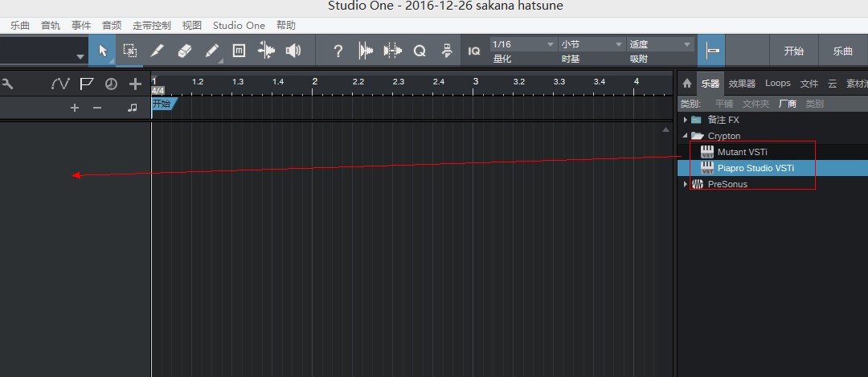Expand the PreSonus folder

click(x=686, y=184)
